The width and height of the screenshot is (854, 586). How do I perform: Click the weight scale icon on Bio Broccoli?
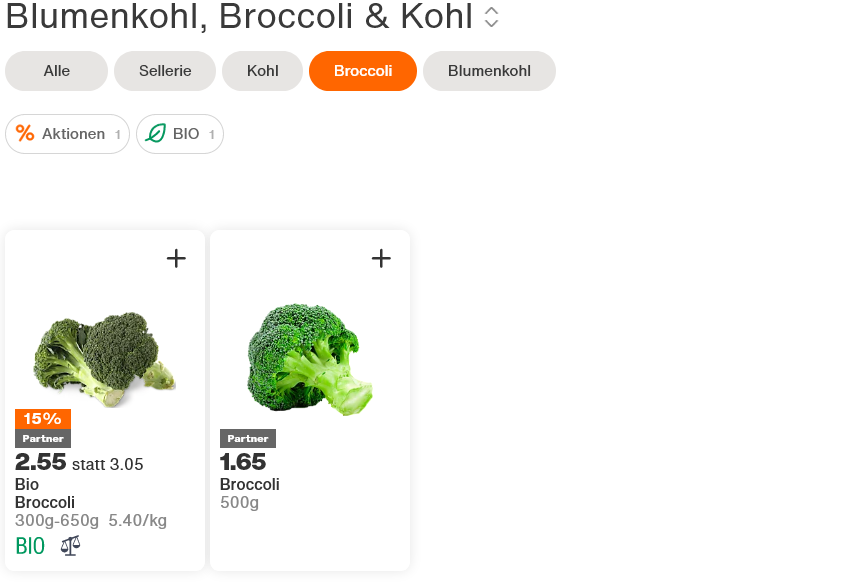[x=70, y=546]
